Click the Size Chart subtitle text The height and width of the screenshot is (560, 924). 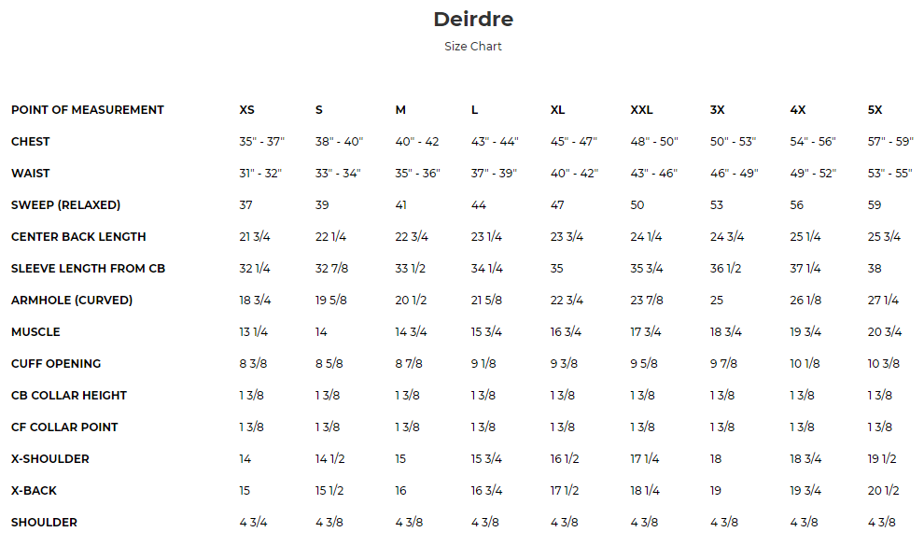[473, 47]
